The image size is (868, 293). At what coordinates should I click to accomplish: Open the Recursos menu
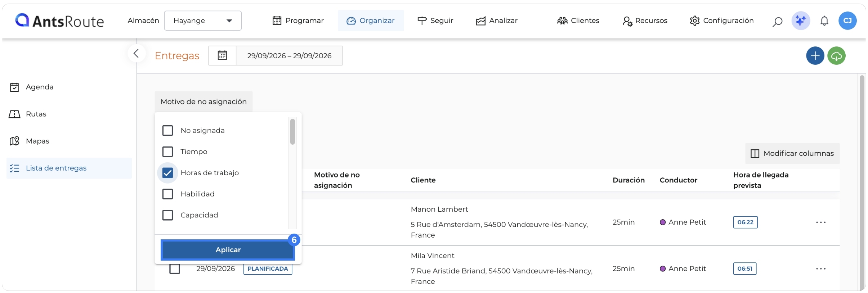645,21
